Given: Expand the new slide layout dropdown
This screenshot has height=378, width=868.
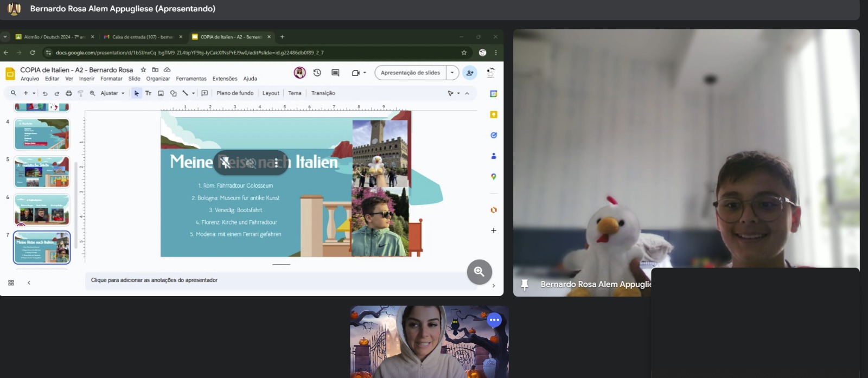Looking at the screenshot, I should (34, 93).
